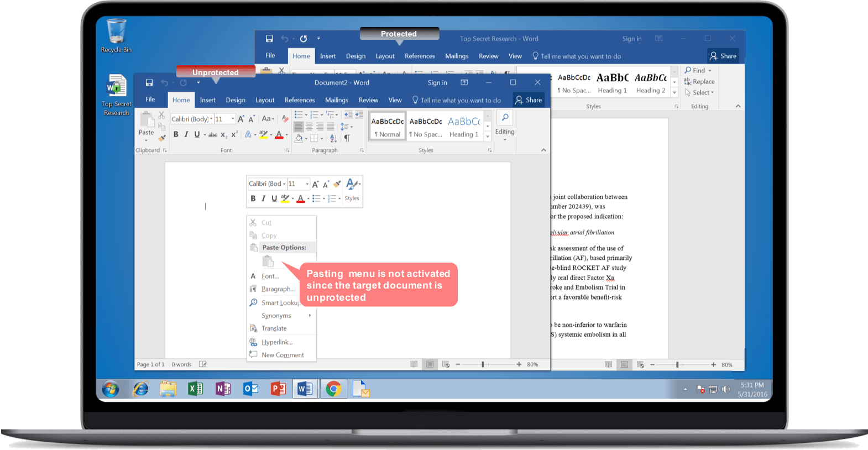Toggle Bold in floating mini toolbar
Viewport: 868px width, 450px height.
pyautogui.click(x=253, y=198)
